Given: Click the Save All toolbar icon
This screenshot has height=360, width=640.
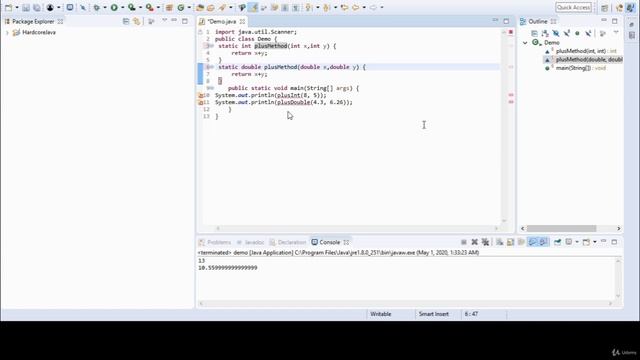Looking at the screenshot, I should pyautogui.click(x=37, y=7).
